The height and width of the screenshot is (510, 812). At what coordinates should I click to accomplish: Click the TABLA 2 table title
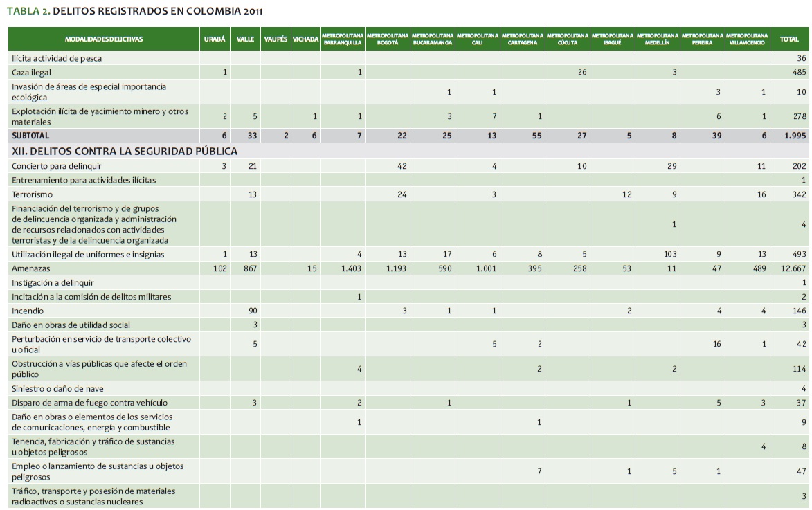tap(134, 11)
